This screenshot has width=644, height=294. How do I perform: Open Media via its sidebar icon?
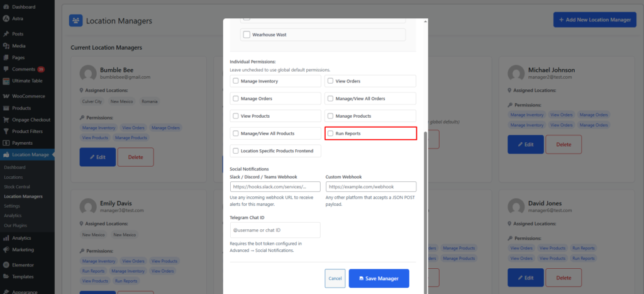[6, 45]
